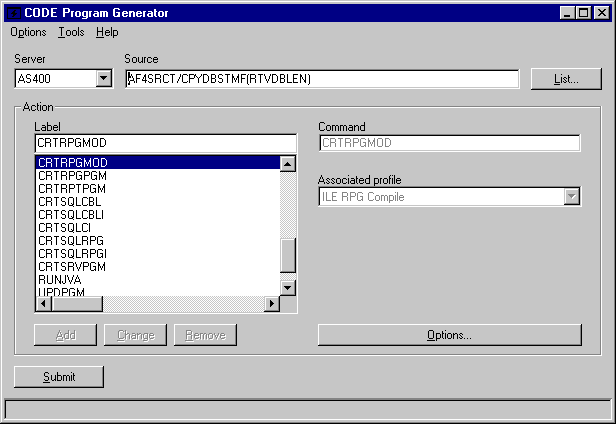The height and width of the screenshot is (424, 616).
Task: Click the Source input field
Action: (x=322, y=79)
